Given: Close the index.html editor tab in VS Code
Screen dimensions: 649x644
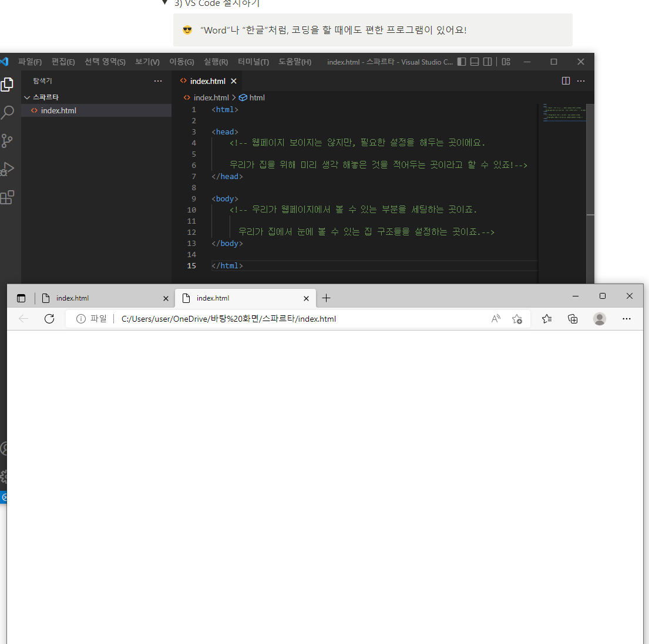Looking at the screenshot, I should [233, 81].
